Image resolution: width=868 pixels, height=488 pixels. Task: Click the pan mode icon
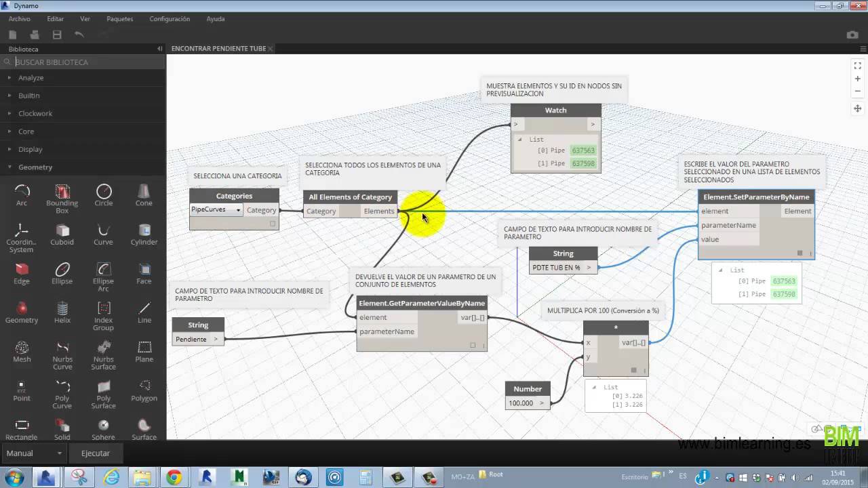(x=858, y=108)
